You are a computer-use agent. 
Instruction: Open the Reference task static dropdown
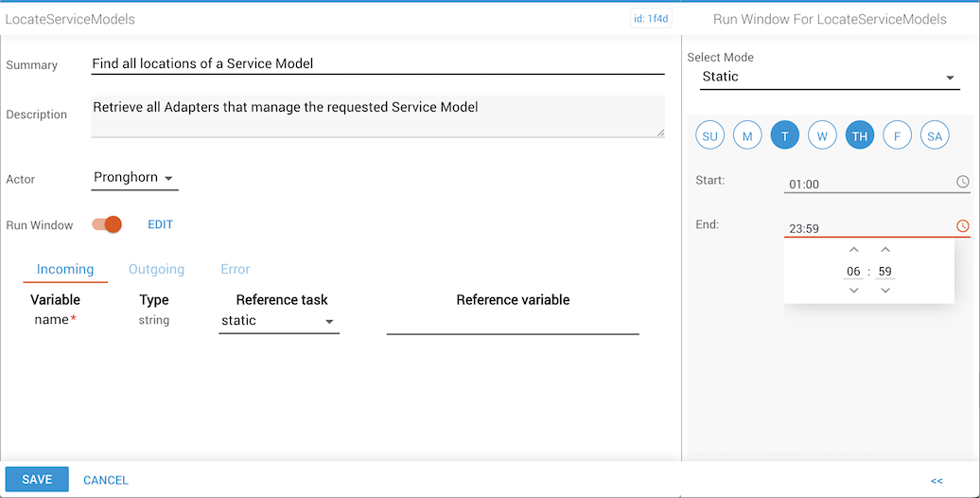[x=279, y=321]
